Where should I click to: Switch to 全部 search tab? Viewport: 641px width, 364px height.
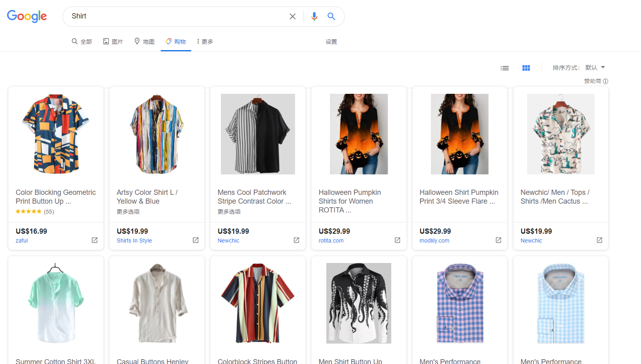tap(82, 42)
